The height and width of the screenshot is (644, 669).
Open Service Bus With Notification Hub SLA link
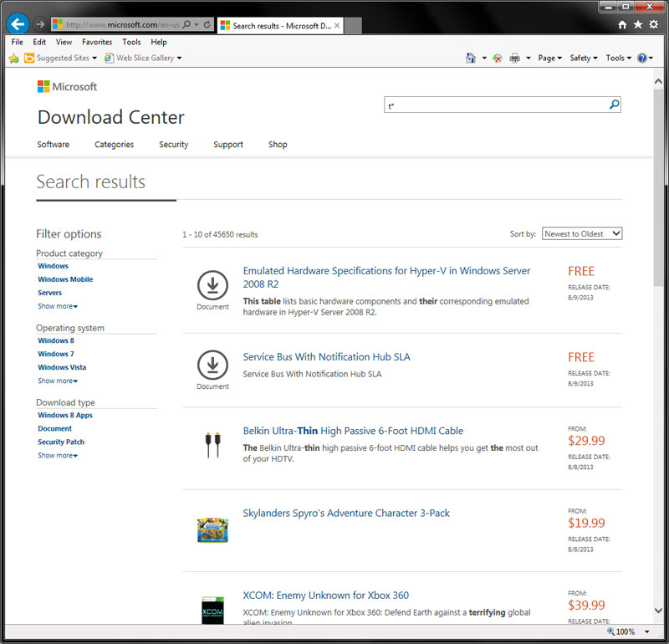point(326,357)
